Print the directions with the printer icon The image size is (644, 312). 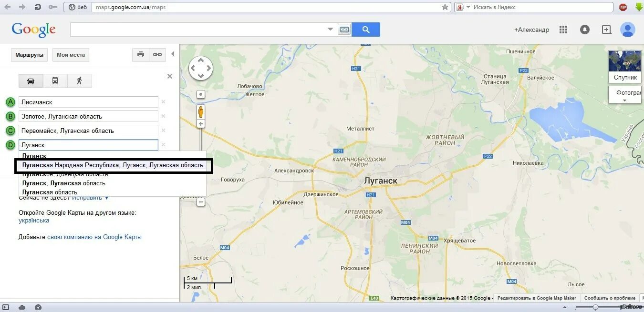point(141,55)
